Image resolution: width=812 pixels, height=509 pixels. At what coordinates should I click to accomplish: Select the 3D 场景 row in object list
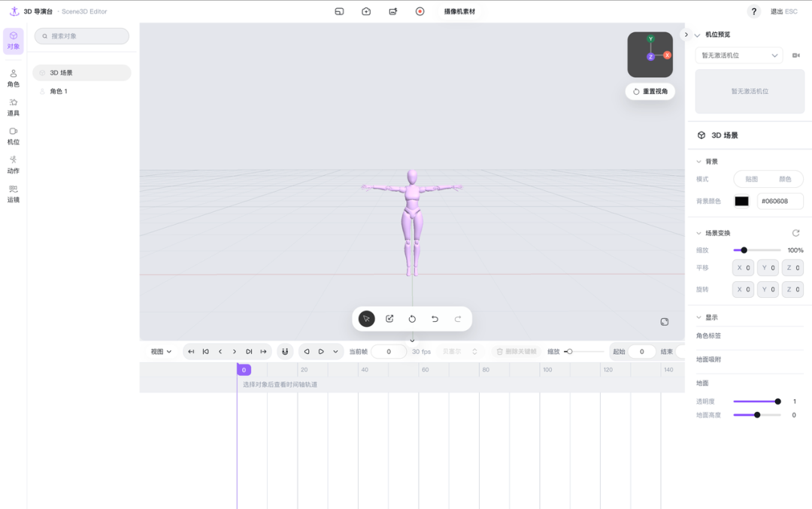pos(82,73)
